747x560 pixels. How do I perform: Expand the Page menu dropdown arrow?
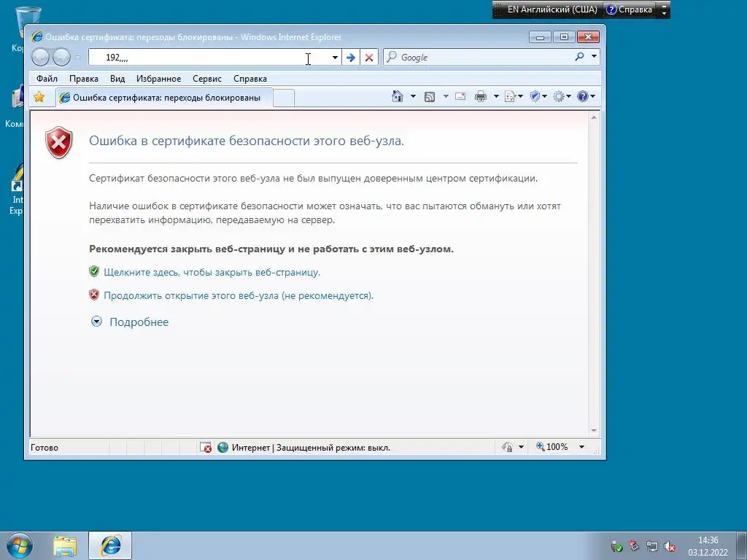coord(520,96)
